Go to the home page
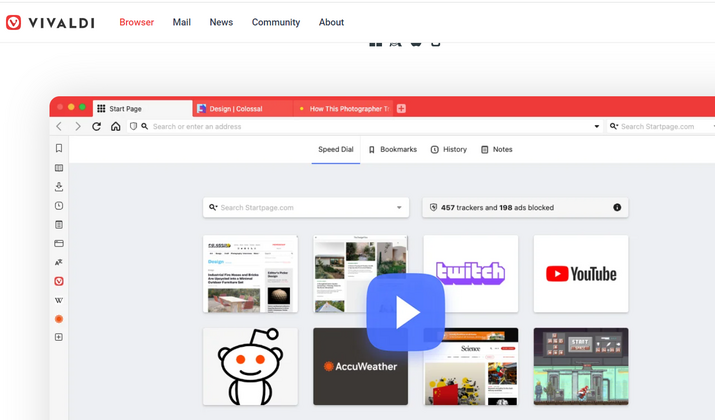The image size is (715, 420). (115, 126)
